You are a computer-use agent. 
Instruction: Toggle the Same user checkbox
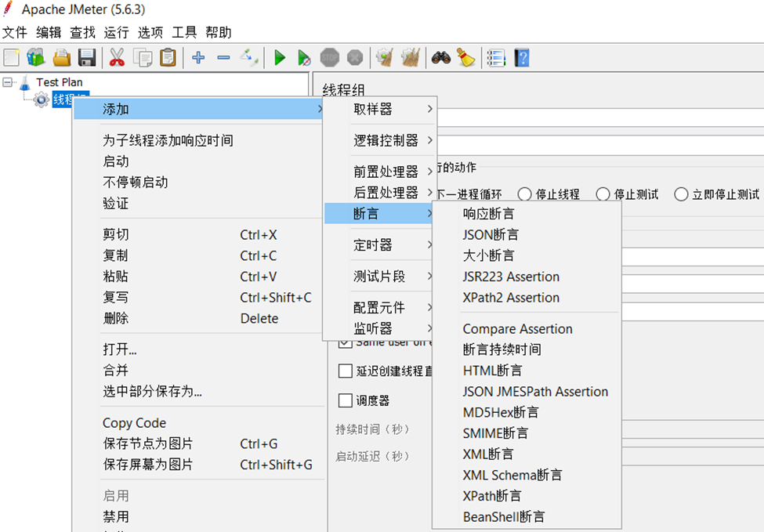click(345, 342)
